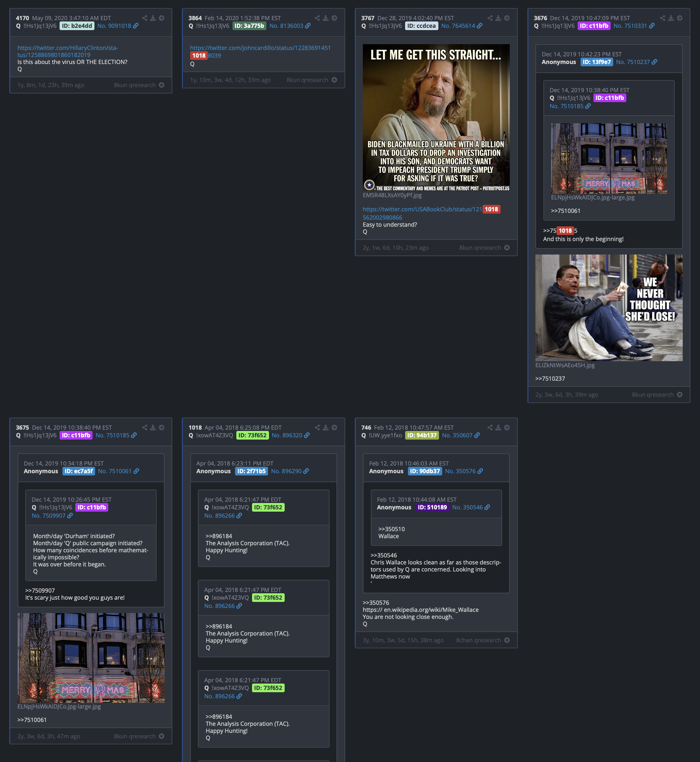The image size is (700, 762).
Task: Click the ID: 94b137 badge on post 746
Action: [x=422, y=435]
